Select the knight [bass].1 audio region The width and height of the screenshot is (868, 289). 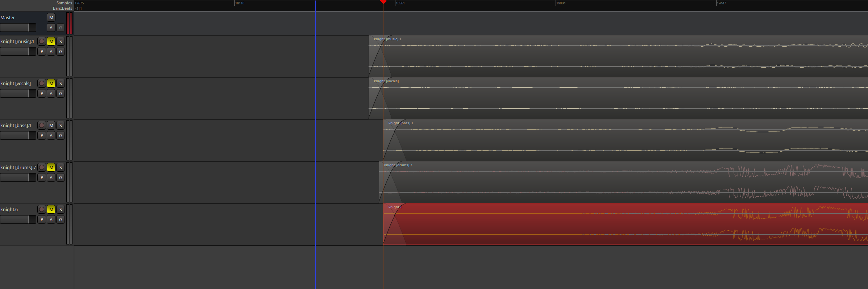[x=626, y=140]
